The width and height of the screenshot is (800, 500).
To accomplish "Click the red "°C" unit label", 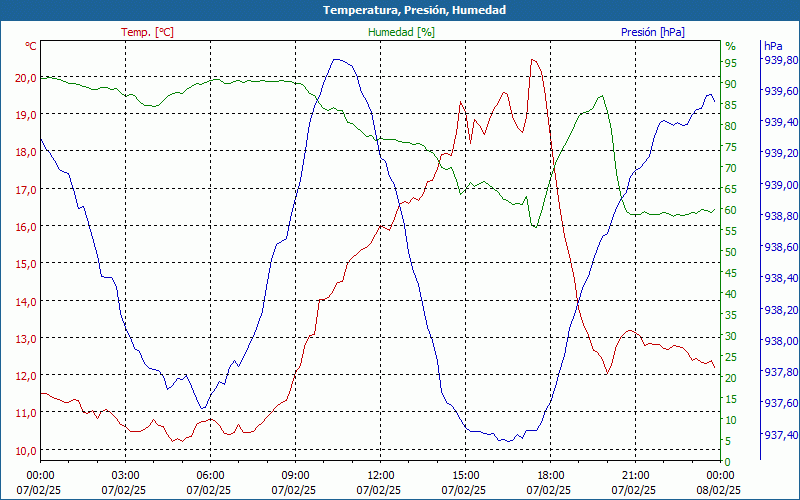I will click(31, 46).
